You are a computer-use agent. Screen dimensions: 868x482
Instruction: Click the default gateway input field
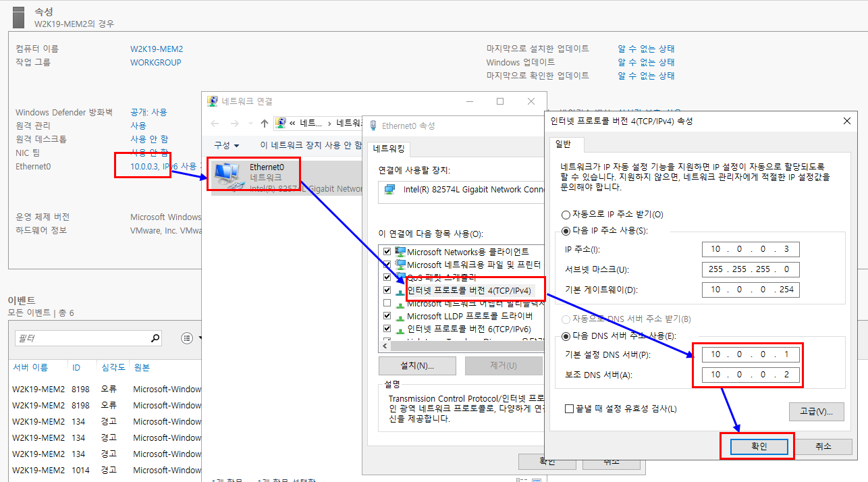tap(751, 290)
